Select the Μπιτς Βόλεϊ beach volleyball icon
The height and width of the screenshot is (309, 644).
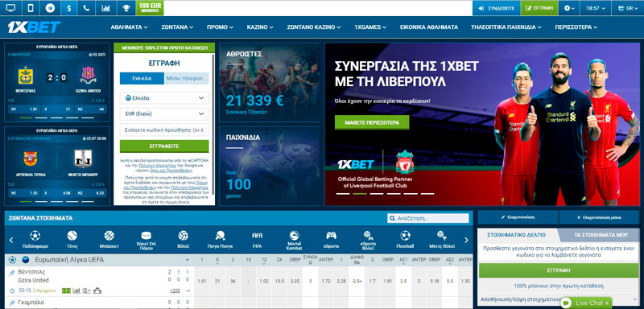[x=442, y=240]
